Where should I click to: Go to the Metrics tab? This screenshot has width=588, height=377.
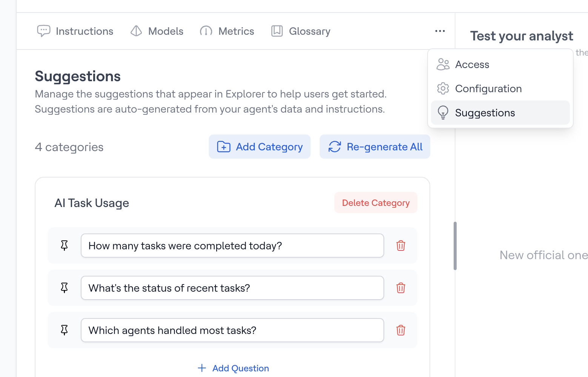click(x=227, y=31)
